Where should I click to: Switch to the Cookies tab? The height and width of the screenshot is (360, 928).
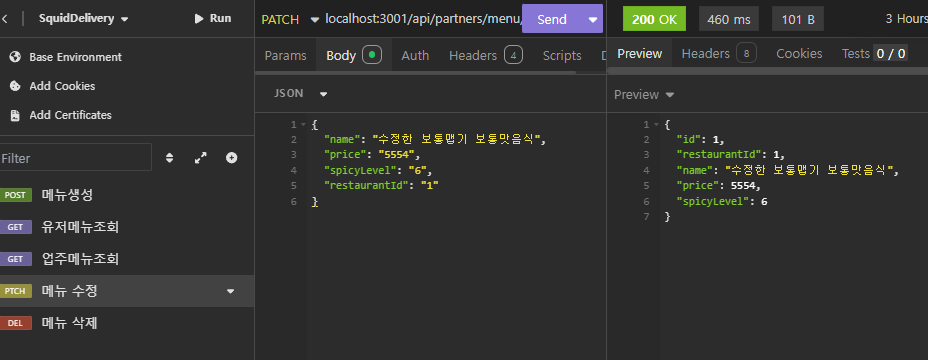click(799, 54)
